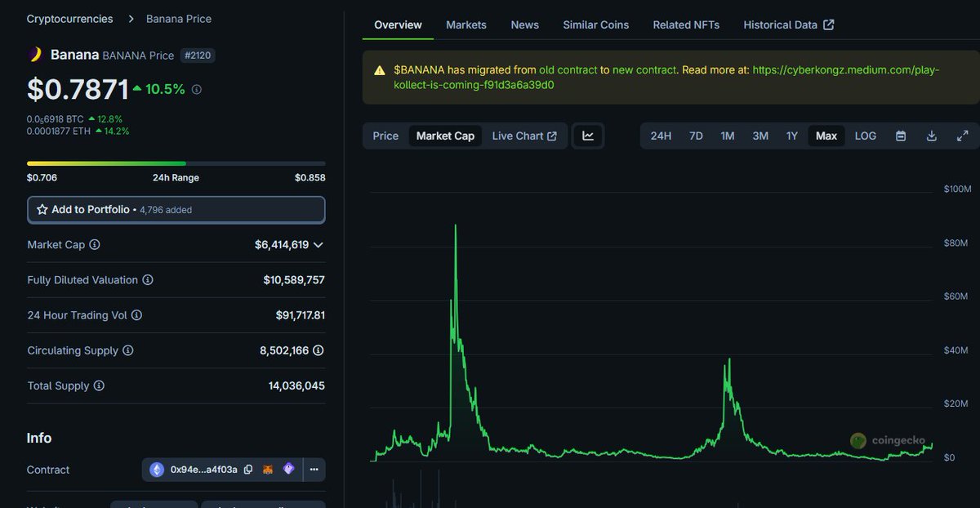This screenshot has width=980, height=508.
Task: Click the Info section heading
Action: point(39,438)
